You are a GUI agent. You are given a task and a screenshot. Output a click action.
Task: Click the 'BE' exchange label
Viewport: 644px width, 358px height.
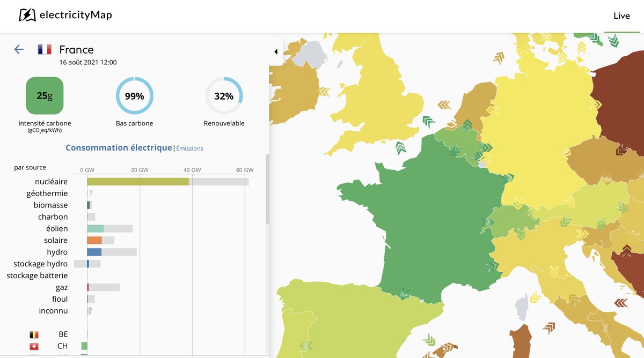[x=63, y=334]
